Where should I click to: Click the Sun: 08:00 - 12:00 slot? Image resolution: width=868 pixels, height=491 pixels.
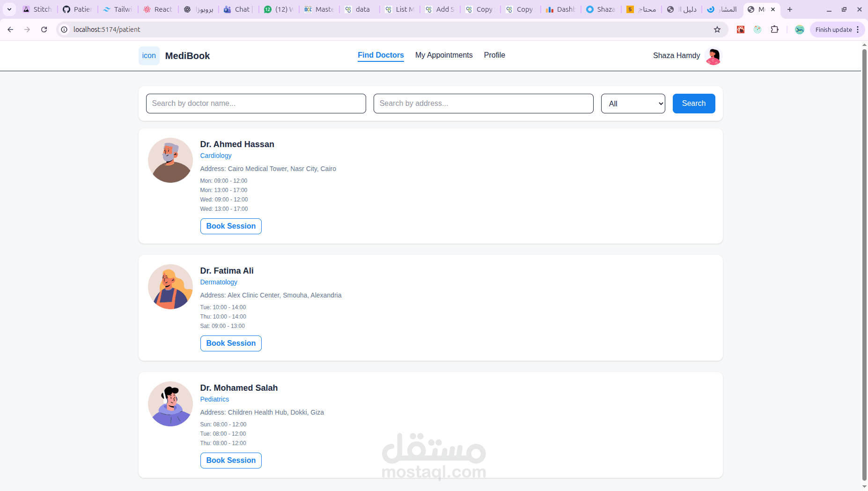[223, 424]
